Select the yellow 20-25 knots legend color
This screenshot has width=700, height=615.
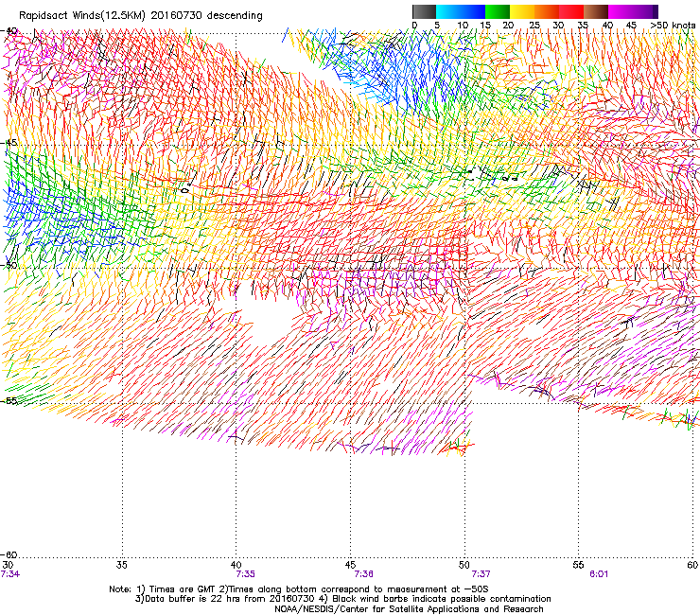[x=522, y=11]
